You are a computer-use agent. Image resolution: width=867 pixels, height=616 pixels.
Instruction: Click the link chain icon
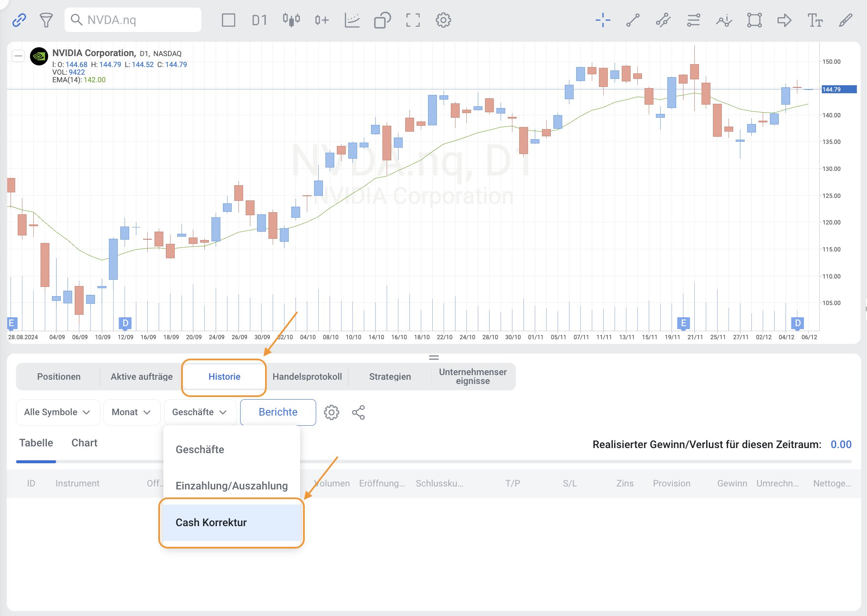coord(19,20)
